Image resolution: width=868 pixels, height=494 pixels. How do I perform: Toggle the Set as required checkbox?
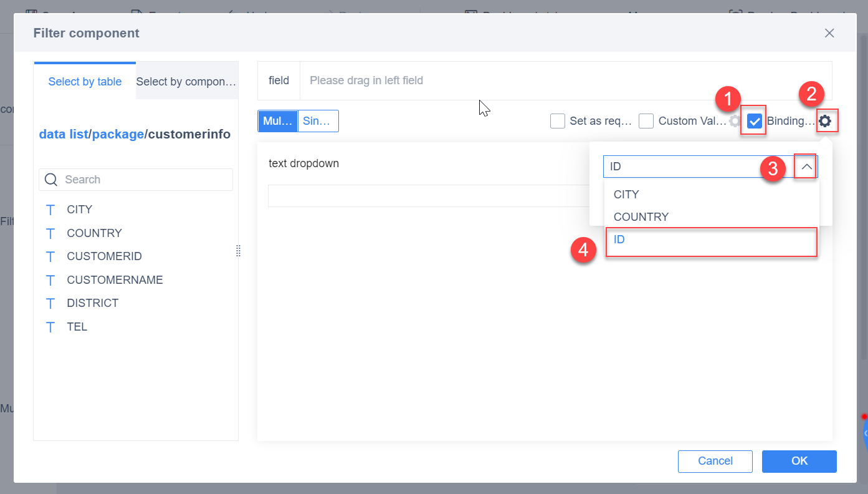point(558,121)
